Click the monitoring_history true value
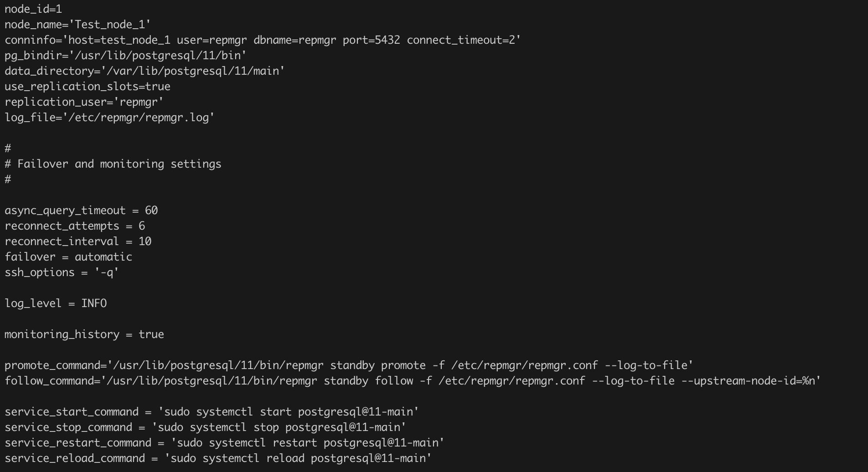868x472 pixels. tap(151, 334)
